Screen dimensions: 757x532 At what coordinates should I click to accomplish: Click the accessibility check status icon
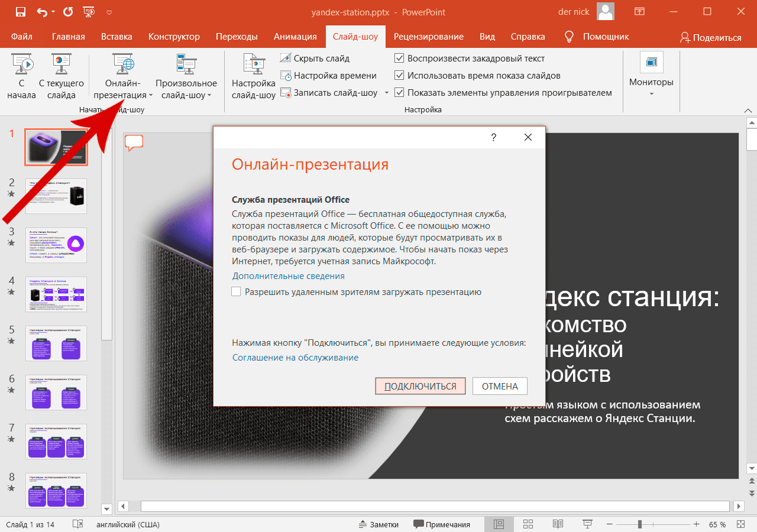pos(77,524)
